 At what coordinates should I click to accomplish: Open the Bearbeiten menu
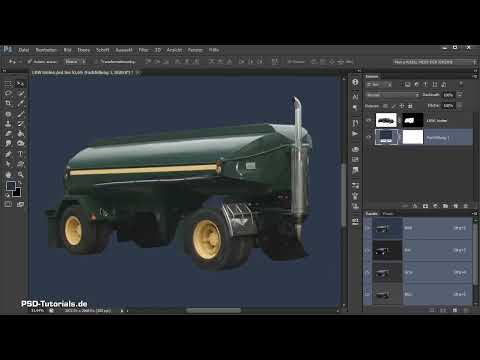pos(46,50)
